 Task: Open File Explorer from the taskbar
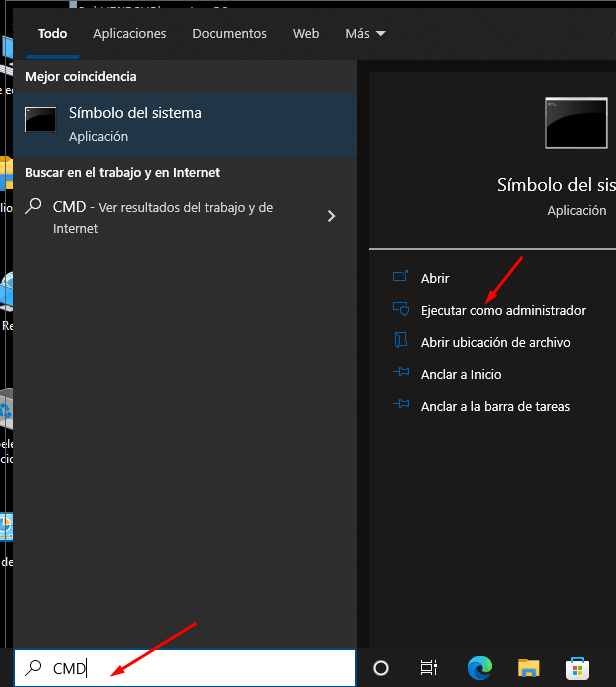click(x=528, y=668)
